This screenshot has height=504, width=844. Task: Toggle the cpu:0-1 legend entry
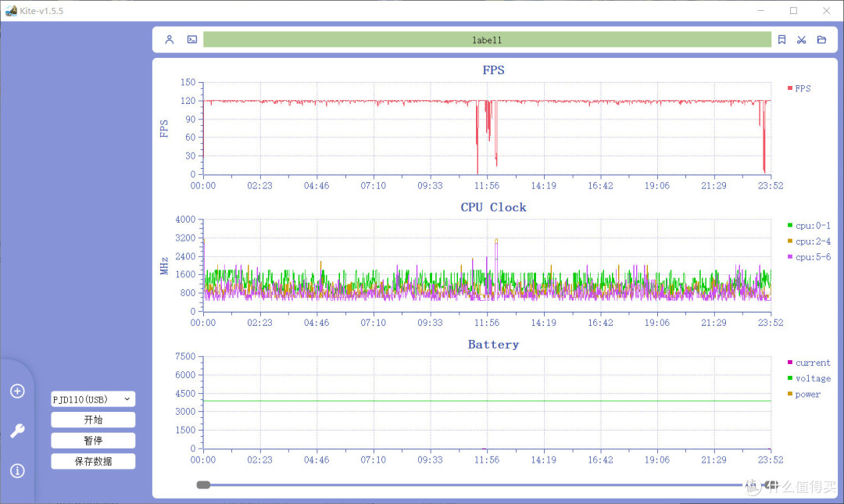pyautogui.click(x=809, y=226)
